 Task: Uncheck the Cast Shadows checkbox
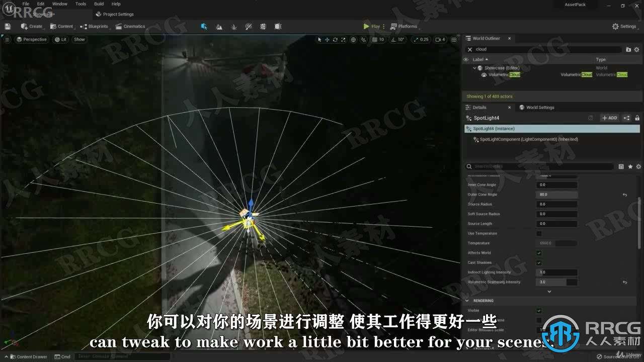tap(539, 262)
